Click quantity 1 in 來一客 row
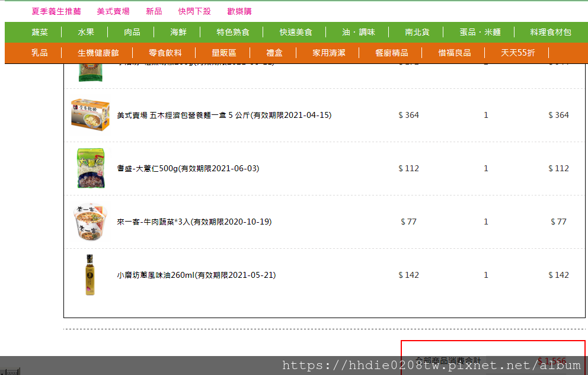The width and height of the screenshot is (588, 375). 486,222
